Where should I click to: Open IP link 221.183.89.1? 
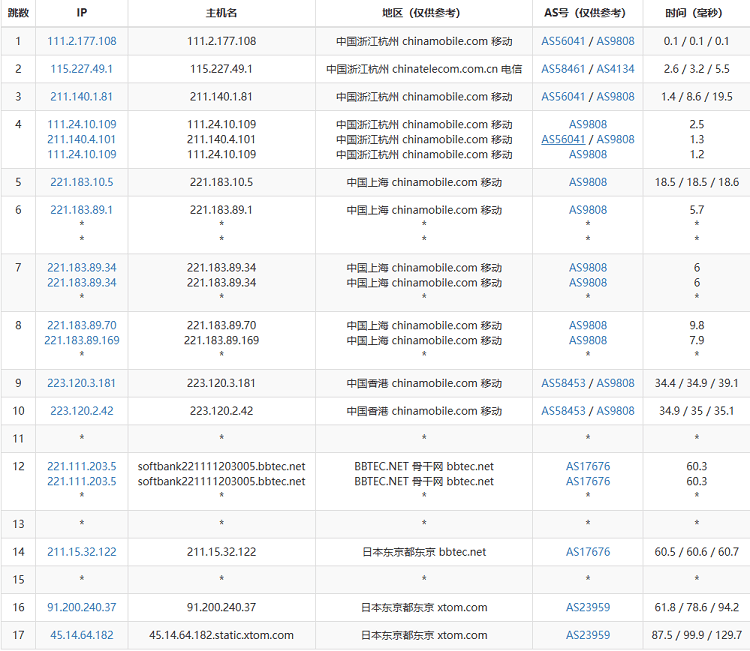point(82,210)
